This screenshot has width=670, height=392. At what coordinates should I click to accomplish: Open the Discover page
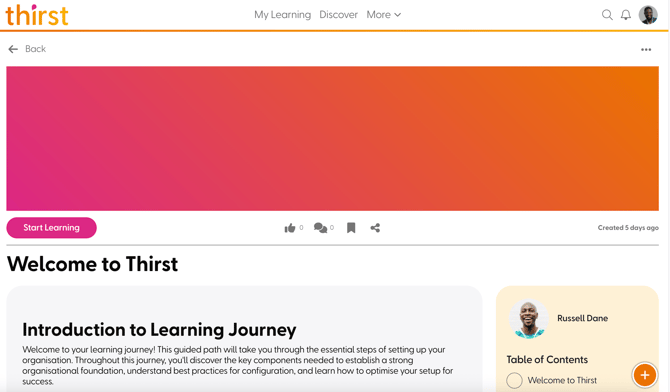[338, 15]
